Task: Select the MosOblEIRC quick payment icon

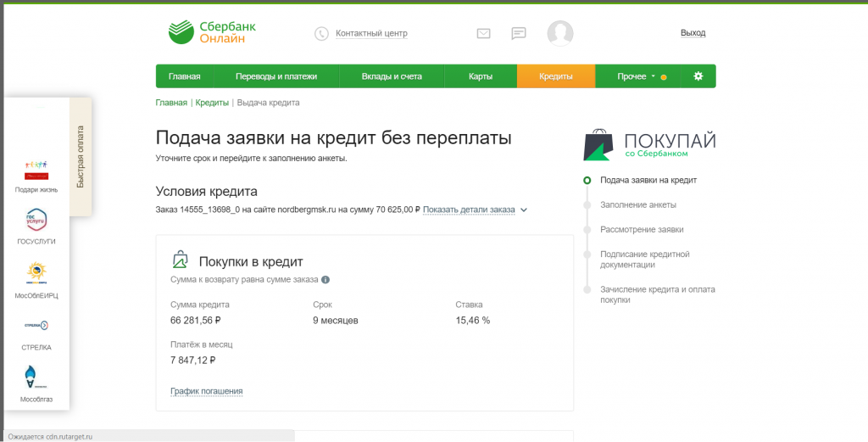Action: [x=36, y=273]
